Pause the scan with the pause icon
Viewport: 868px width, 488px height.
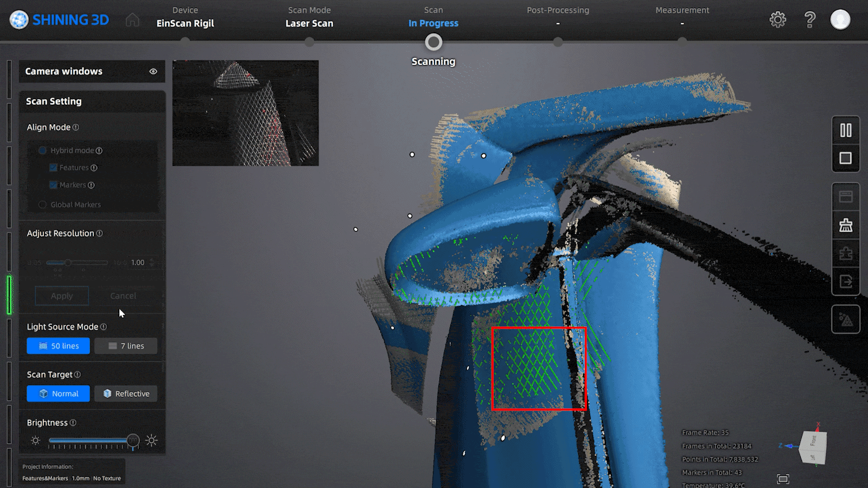[x=846, y=130]
